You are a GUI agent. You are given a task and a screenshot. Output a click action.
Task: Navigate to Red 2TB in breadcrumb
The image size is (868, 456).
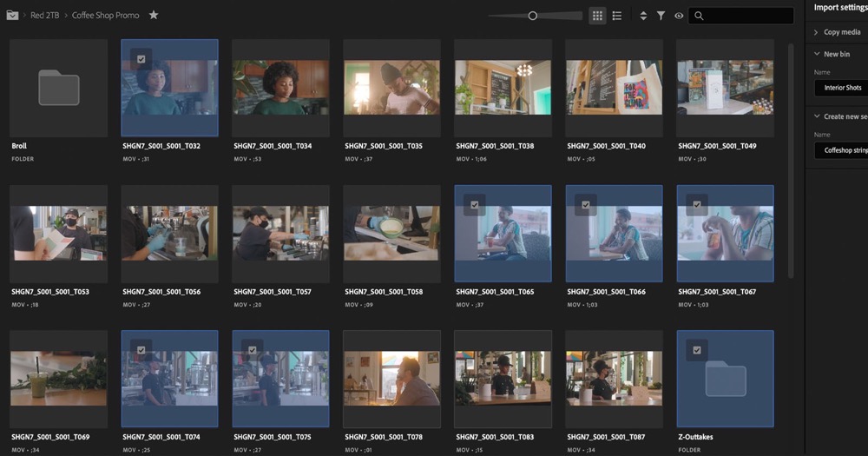pyautogui.click(x=45, y=15)
